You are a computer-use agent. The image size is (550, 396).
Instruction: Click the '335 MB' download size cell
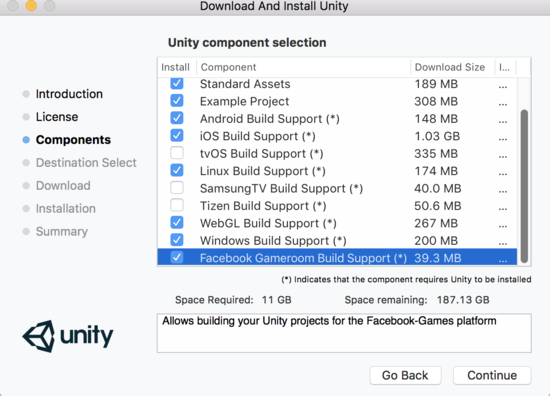(x=436, y=154)
